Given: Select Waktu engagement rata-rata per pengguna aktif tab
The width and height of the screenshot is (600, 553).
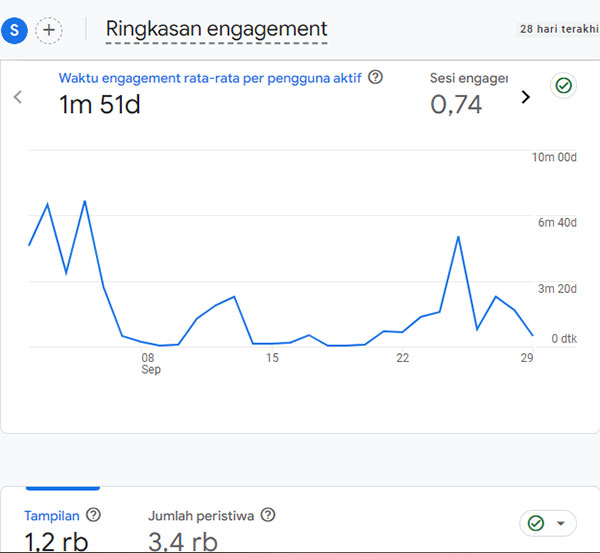Looking at the screenshot, I should (209, 77).
